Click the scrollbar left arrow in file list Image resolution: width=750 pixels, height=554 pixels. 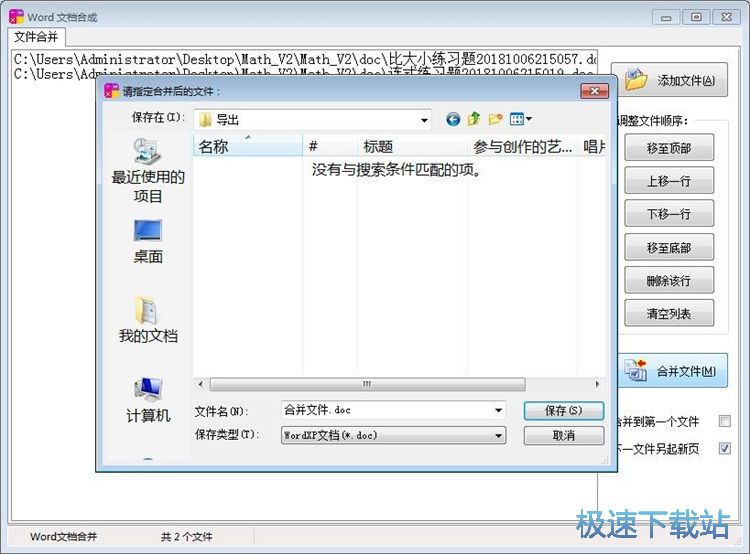pos(200,384)
